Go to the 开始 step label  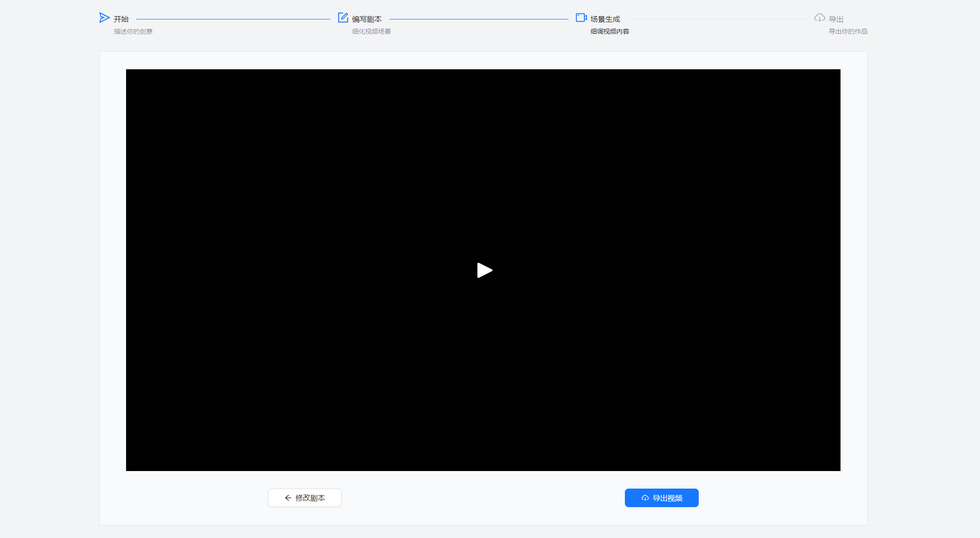[121, 19]
